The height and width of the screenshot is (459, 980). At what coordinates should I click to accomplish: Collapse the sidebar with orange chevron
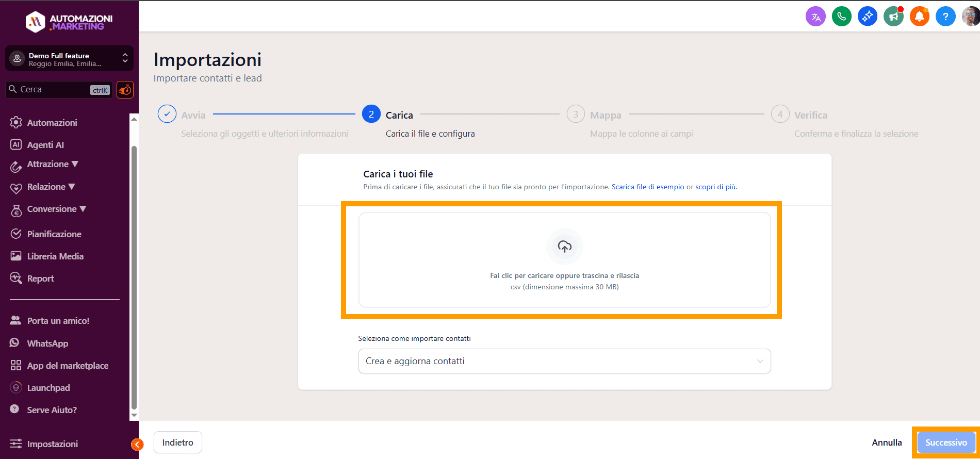pyautogui.click(x=137, y=445)
